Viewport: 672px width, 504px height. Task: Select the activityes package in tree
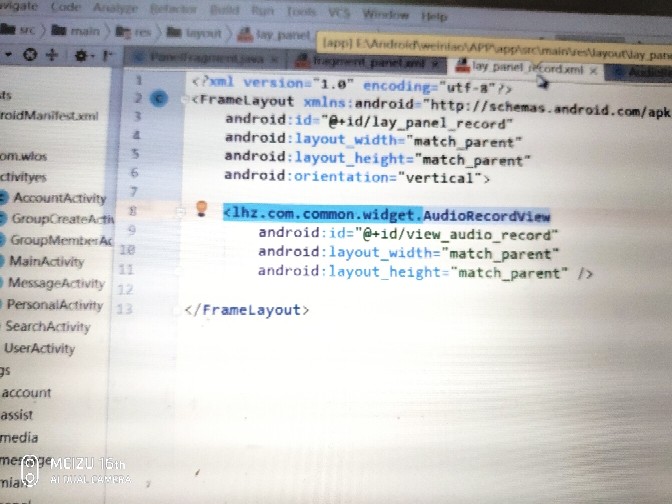pos(23,177)
